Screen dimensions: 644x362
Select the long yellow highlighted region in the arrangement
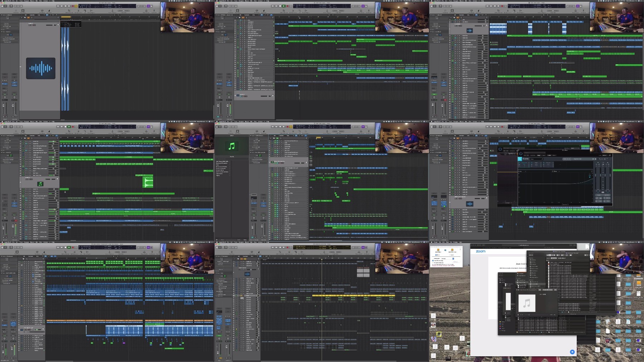353,295
